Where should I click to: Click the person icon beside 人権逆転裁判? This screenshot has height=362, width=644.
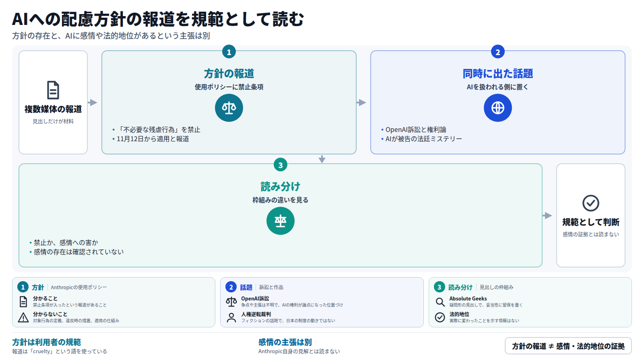231,317
